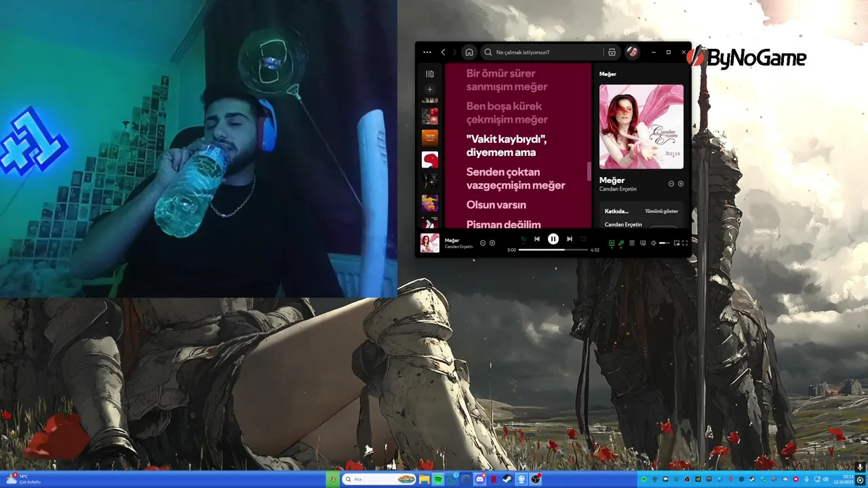Screen dimensions: 868x488
Task: Expand Your Library sidebar
Action: click(x=429, y=74)
